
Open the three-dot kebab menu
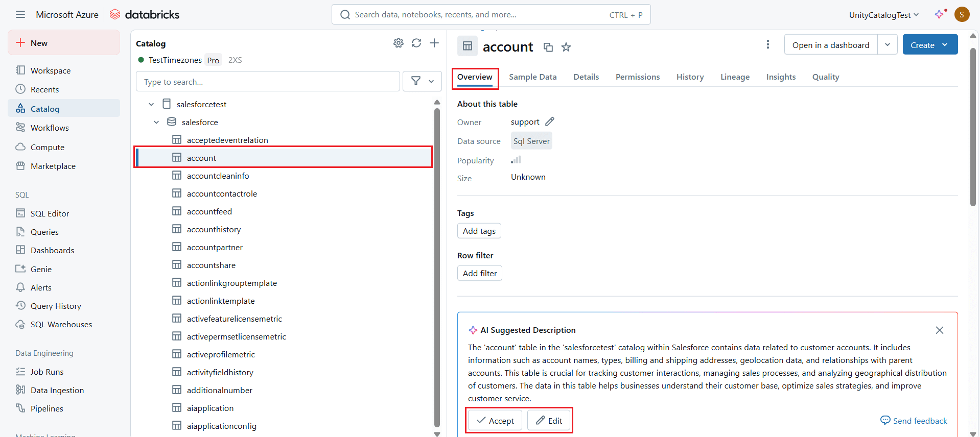[767, 45]
